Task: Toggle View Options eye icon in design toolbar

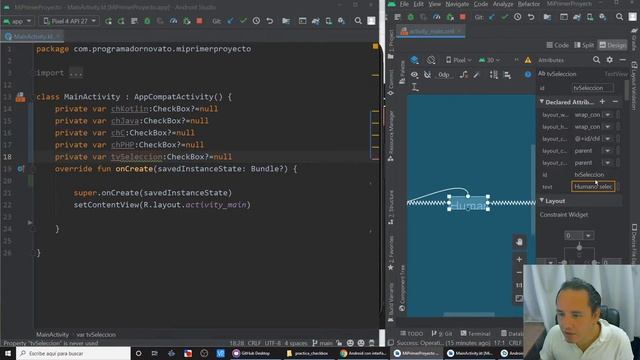Action: (414, 75)
